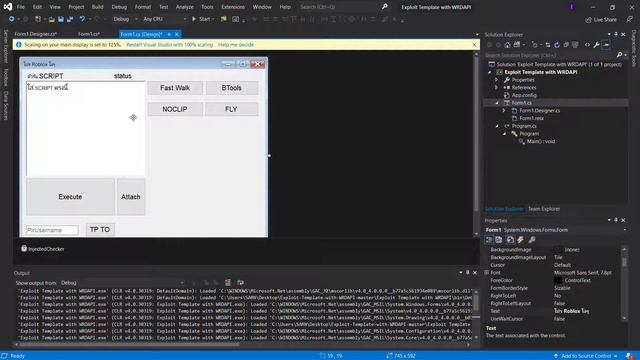Click the Refresh icon in Solution Explorer
The image size is (640, 360).
557,45
